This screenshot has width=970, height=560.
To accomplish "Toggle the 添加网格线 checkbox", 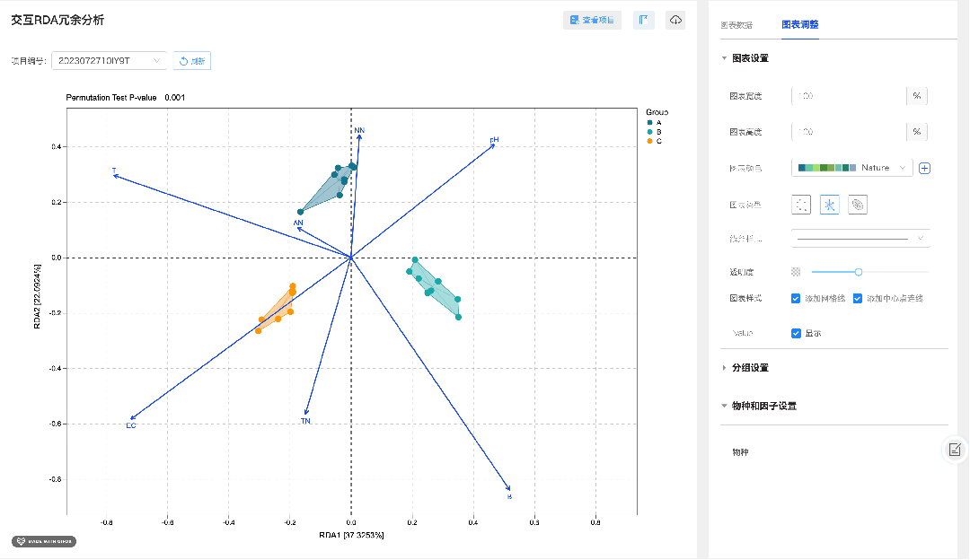I will pyautogui.click(x=796, y=298).
